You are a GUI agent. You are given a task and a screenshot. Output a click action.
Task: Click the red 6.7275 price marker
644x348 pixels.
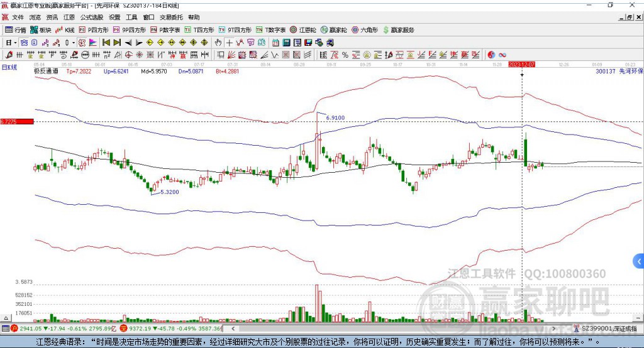click(17, 121)
